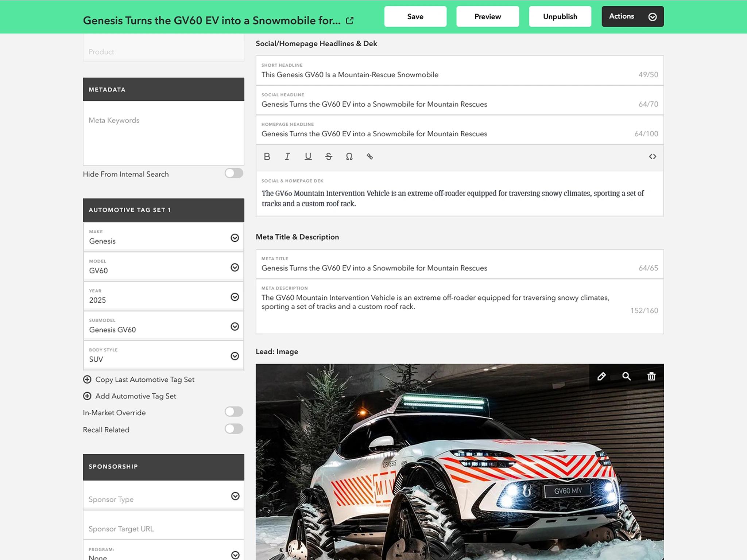747x560 pixels.
Task: Open the Sponsor Type dropdown
Action: click(x=235, y=496)
